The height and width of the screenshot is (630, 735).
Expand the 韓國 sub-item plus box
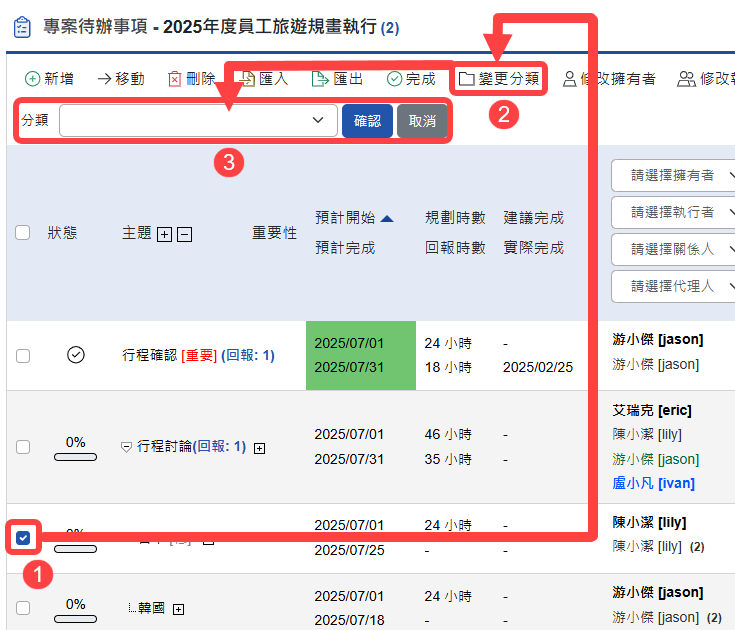(x=178, y=608)
